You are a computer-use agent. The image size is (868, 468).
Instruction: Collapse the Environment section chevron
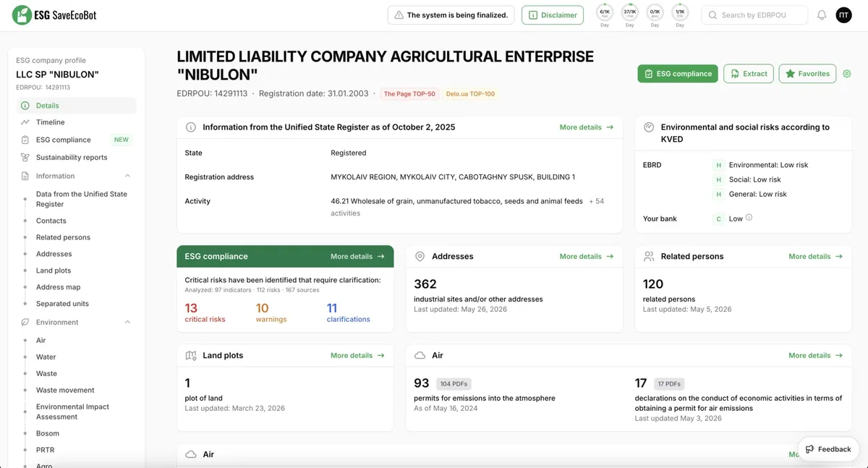[x=127, y=322]
